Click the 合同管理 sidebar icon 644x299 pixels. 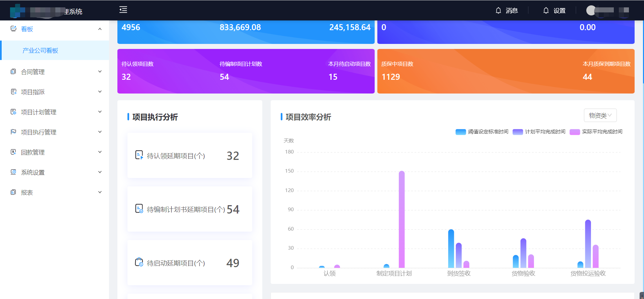[13, 71]
